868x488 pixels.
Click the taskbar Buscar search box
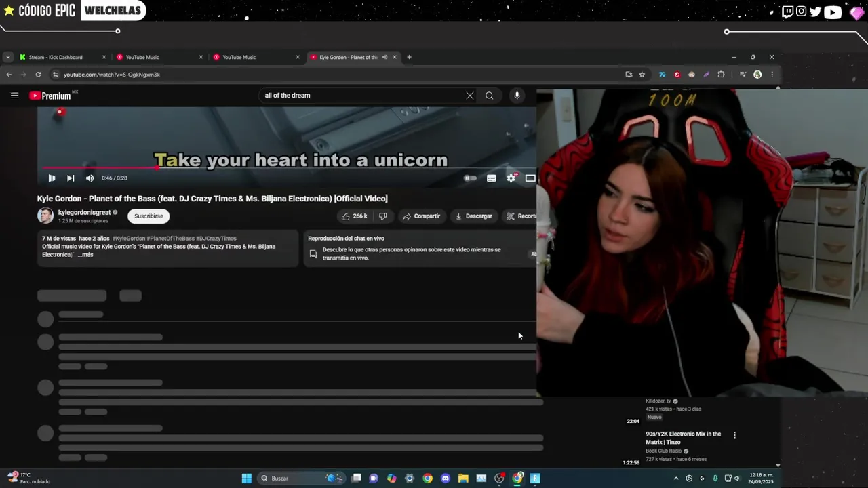click(x=302, y=479)
